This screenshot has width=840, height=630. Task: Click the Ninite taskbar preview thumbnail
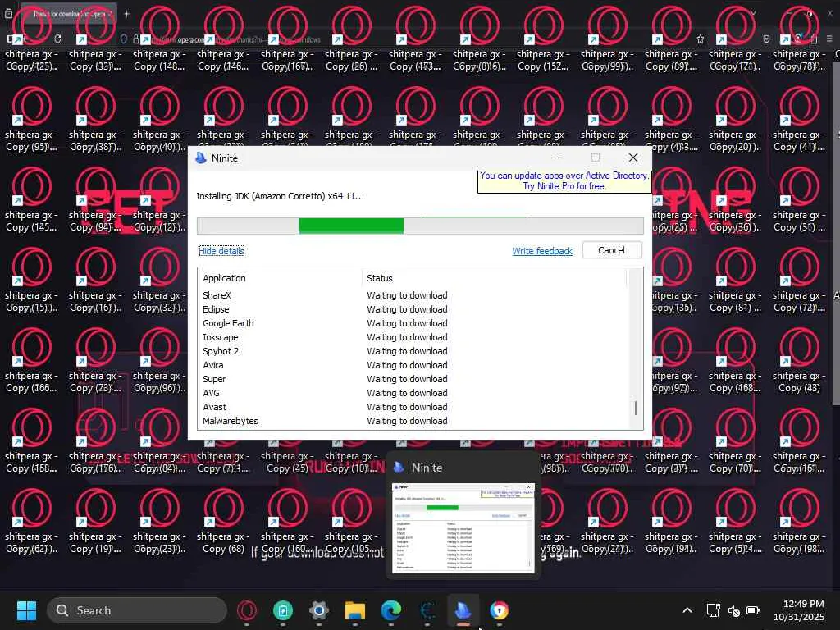pyautogui.click(x=463, y=527)
